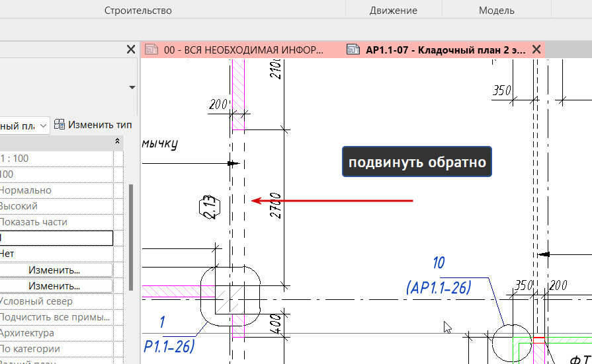
Task: Select the Условный север value
Action: [x=36, y=301]
